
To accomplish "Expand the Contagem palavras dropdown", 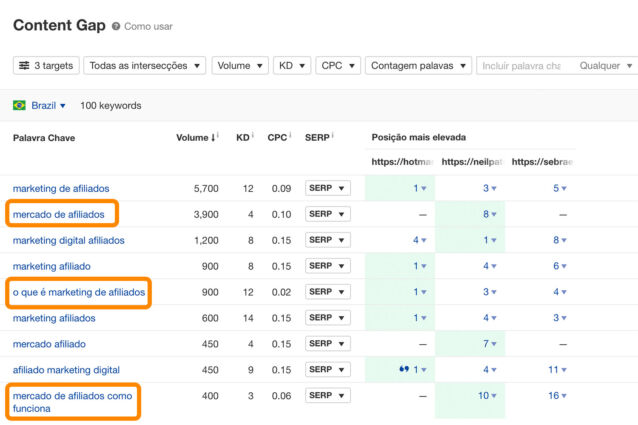I will click(x=418, y=66).
